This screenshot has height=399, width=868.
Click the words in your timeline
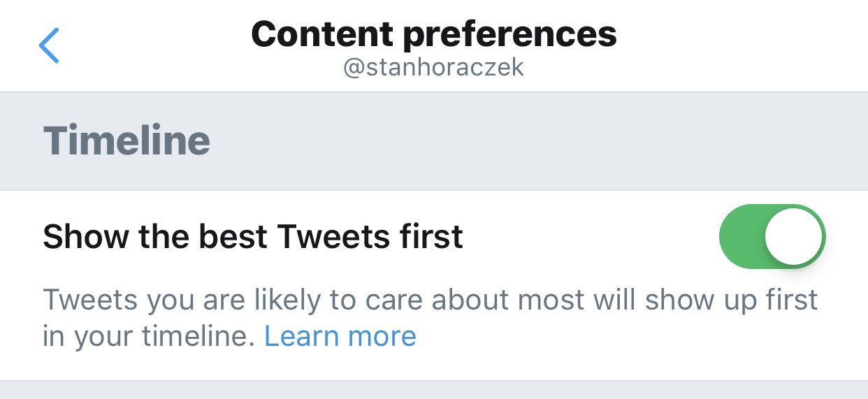click(145, 336)
